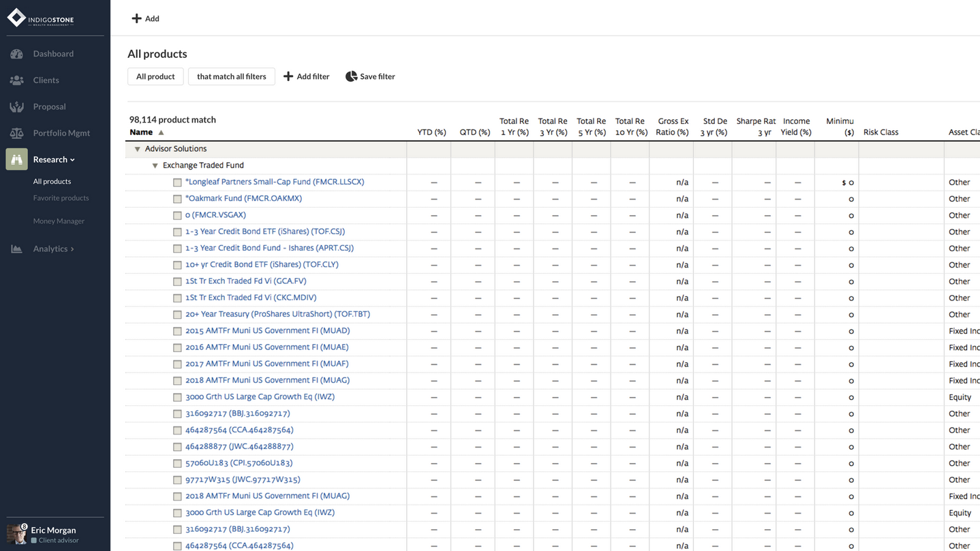Tick the 10+ yr Credit Bond ETF checkbox
The image size is (980, 551).
pos(177,265)
